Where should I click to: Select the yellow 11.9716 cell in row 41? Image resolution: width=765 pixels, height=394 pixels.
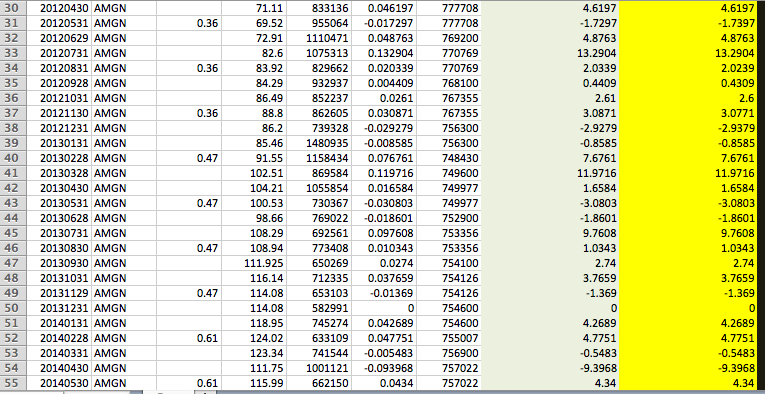pyautogui.click(x=688, y=173)
